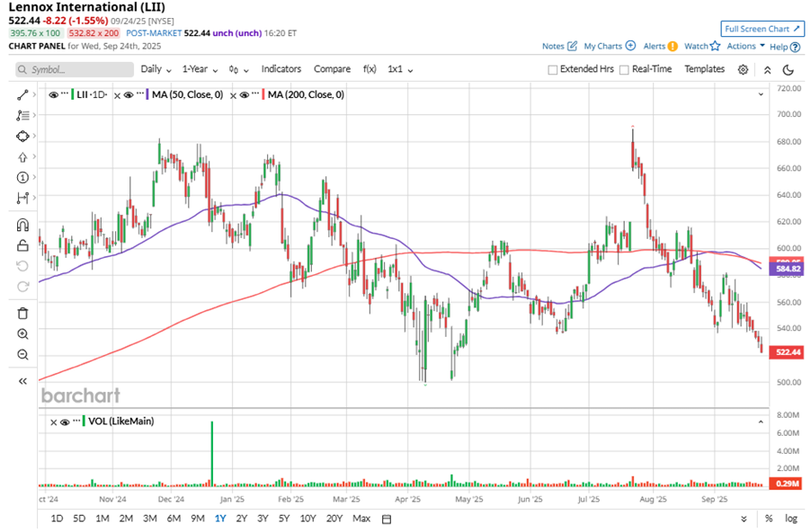Toggle log scale mode
The width and height of the screenshot is (811, 532).
pyautogui.click(x=791, y=518)
